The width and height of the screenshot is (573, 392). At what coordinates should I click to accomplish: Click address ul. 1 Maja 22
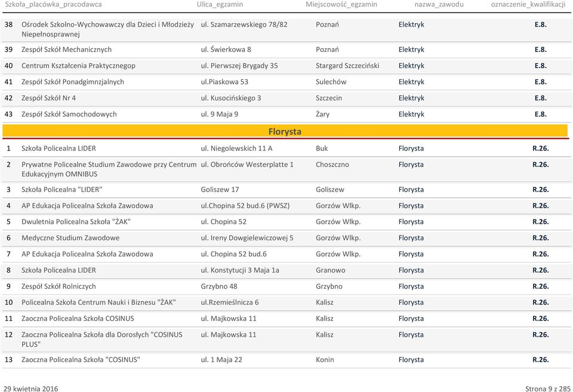pos(221,360)
